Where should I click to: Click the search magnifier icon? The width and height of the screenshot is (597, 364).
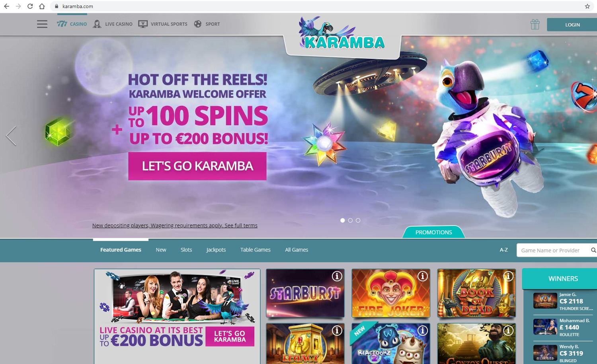[593, 250]
